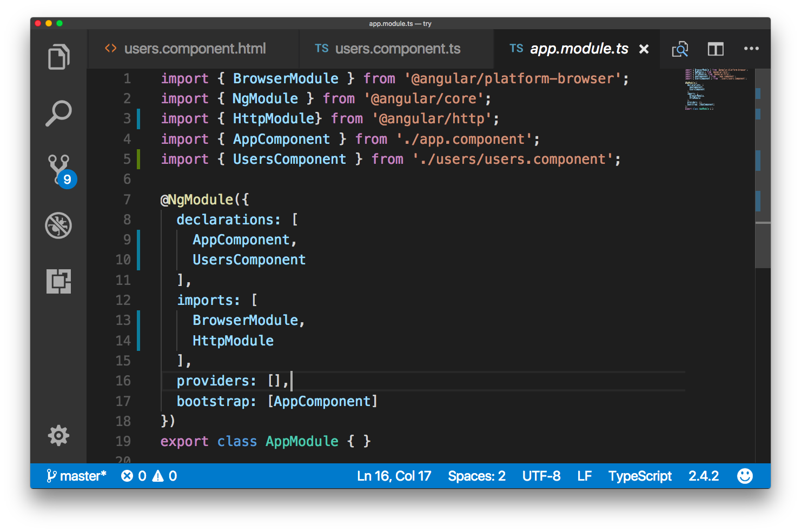Split the editor using the layout icon
Viewport: 801px width, 532px height.
[x=716, y=49]
